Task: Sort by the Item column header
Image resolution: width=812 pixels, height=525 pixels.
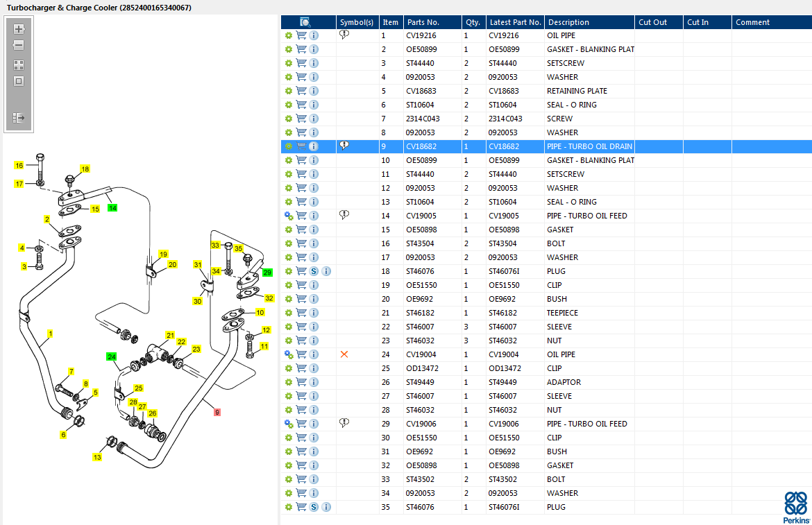Action: pyautogui.click(x=391, y=22)
